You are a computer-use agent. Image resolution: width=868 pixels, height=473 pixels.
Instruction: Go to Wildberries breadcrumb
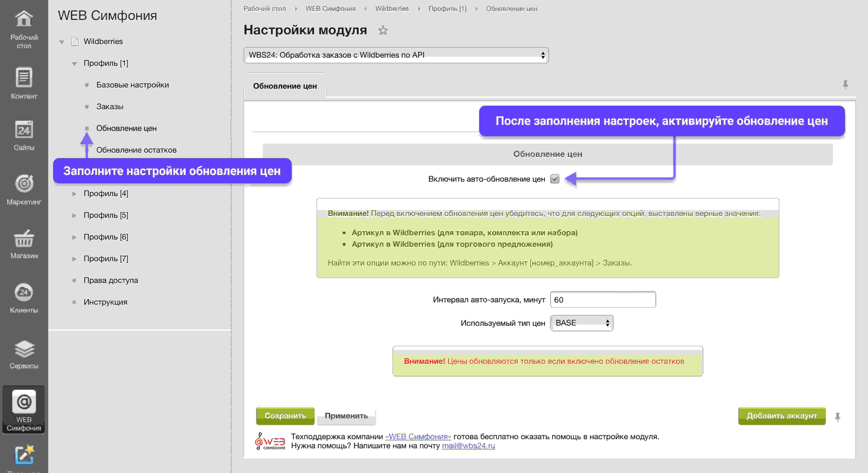click(x=392, y=8)
